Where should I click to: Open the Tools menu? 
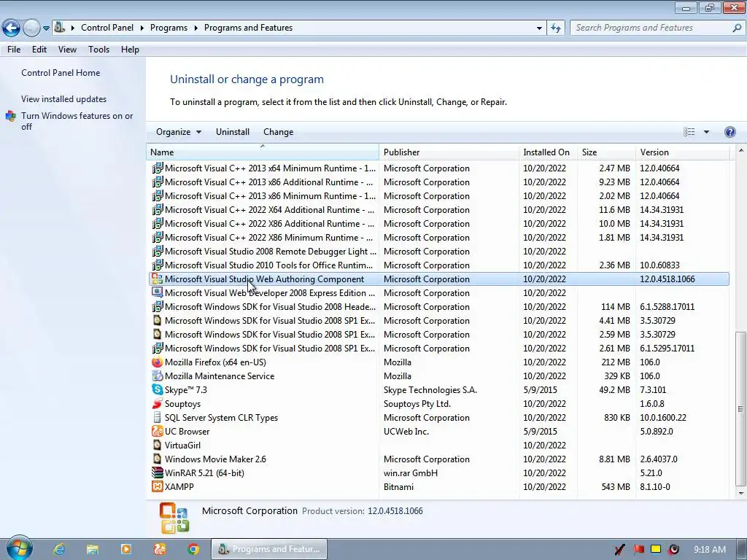point(98,50)
